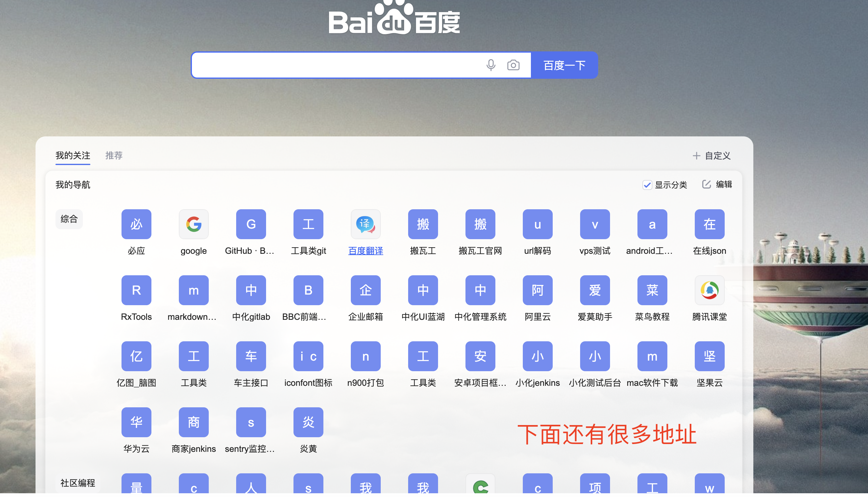Open the 华为云 shortcut

click(x=136, y=422)
